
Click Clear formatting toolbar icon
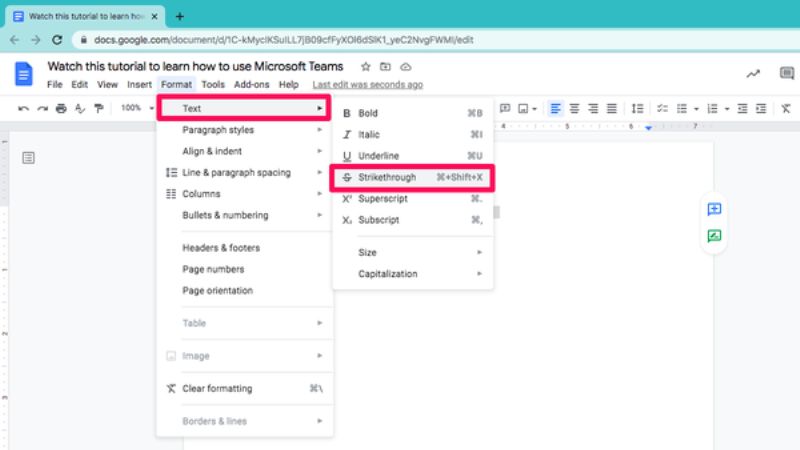coord(786,108)
